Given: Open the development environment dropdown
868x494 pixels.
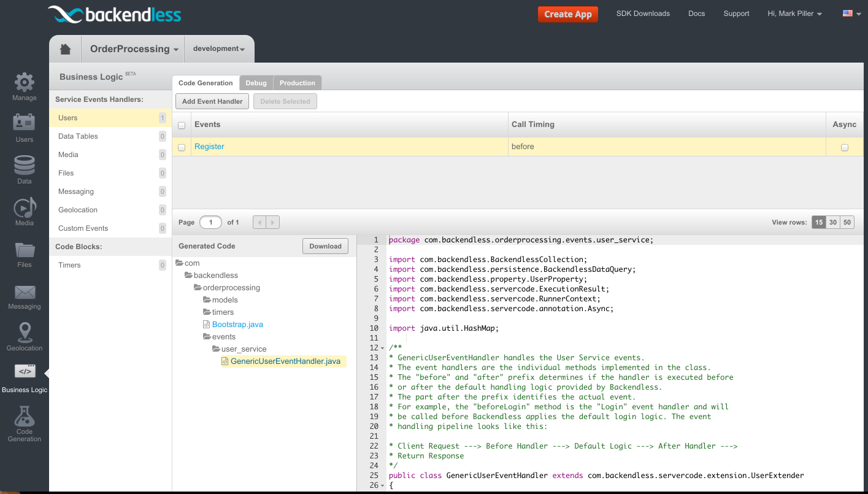Looking at the screenshot, I should click(219, 49).
